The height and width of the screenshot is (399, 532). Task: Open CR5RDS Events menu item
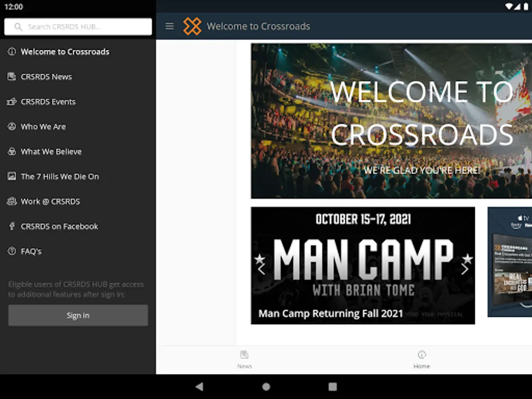point(78,102)
